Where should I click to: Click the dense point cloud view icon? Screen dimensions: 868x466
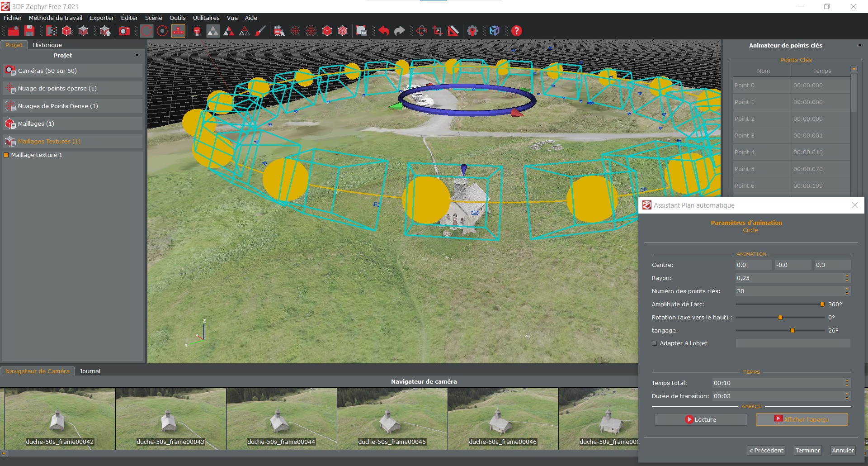point(311,31)
